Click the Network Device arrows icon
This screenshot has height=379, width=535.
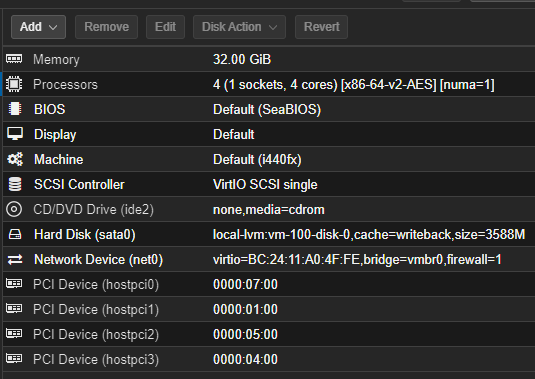coord(15,259)
